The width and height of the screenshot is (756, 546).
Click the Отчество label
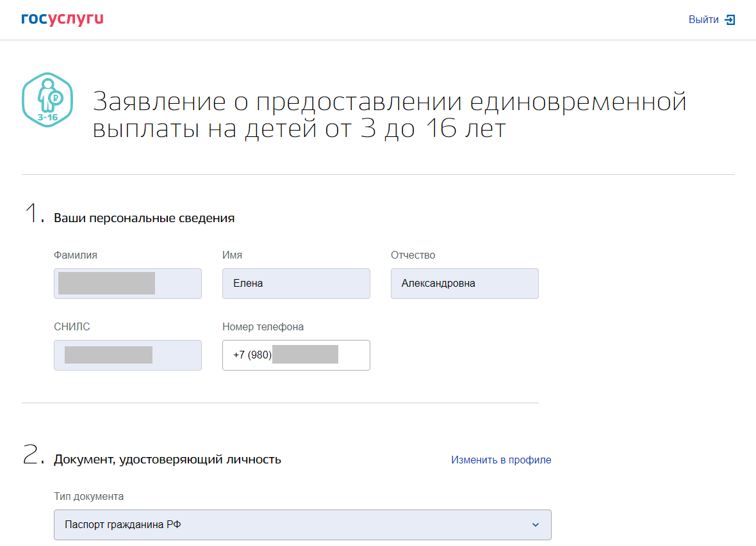[413, 255]
